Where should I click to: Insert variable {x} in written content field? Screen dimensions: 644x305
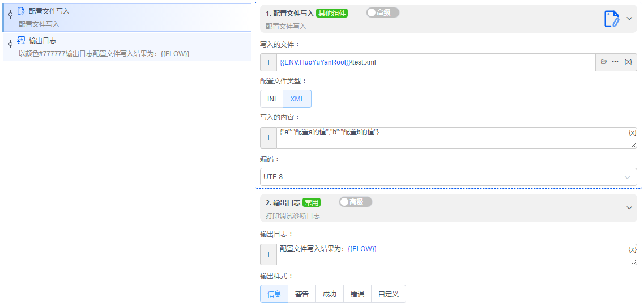(633, 132)
